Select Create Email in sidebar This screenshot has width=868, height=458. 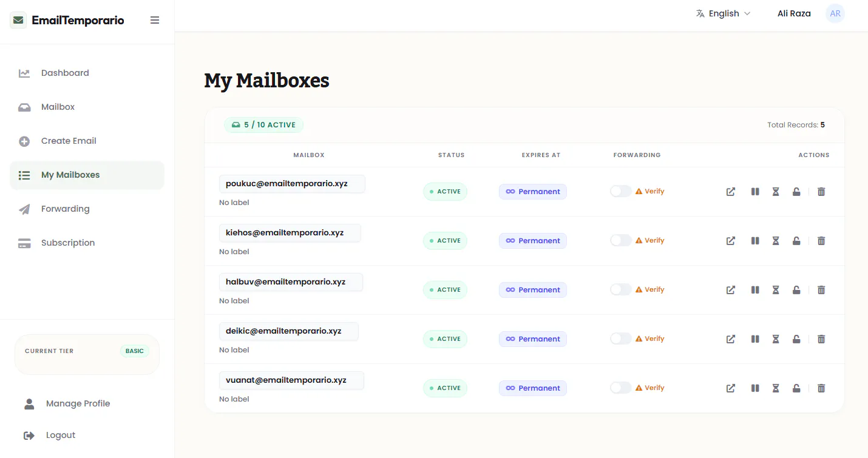(87, 141)
